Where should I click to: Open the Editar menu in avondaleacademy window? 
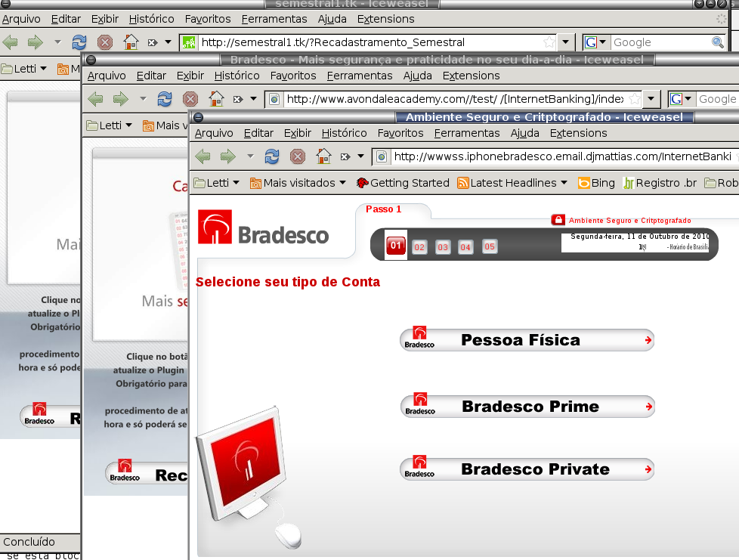point(151,76)
